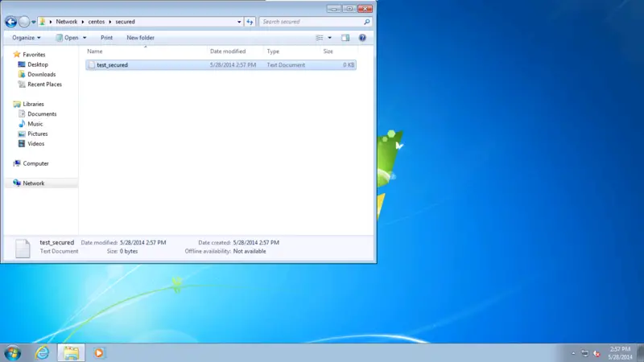Viewport: 644px width, 362px height.
Task: Expand the chevron after Network breadcrumb
Action: 83,22
